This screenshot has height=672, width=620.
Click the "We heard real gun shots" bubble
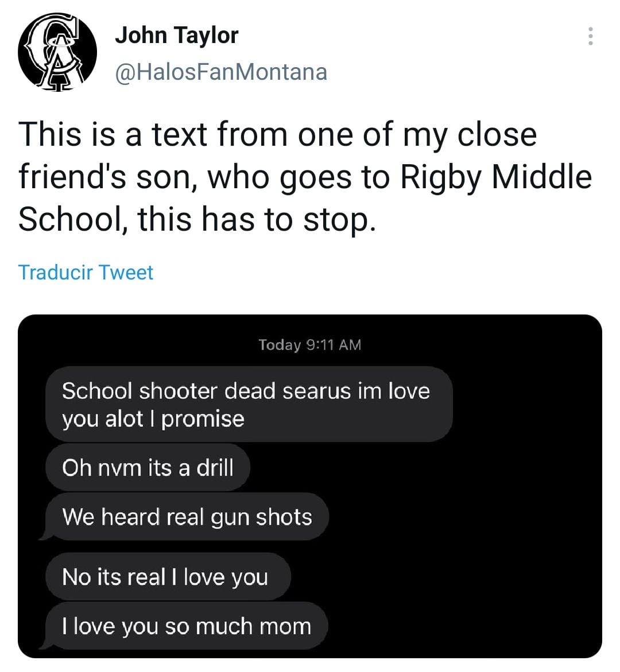click(x=187, y=517)
